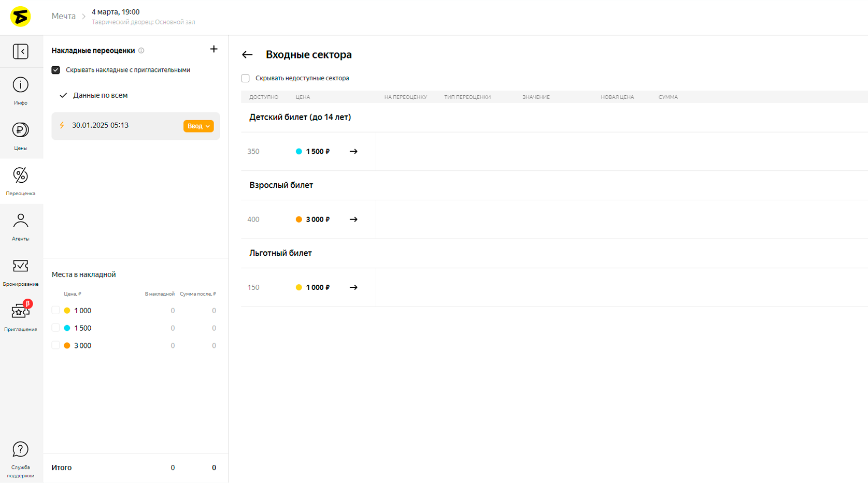Go to Агенты in sidebar

coord(21,227)
